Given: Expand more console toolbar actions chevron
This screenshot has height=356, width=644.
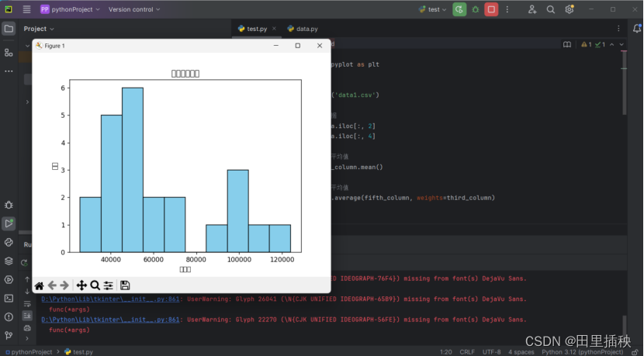Looking at the screenshot, I should coord(27,339).
